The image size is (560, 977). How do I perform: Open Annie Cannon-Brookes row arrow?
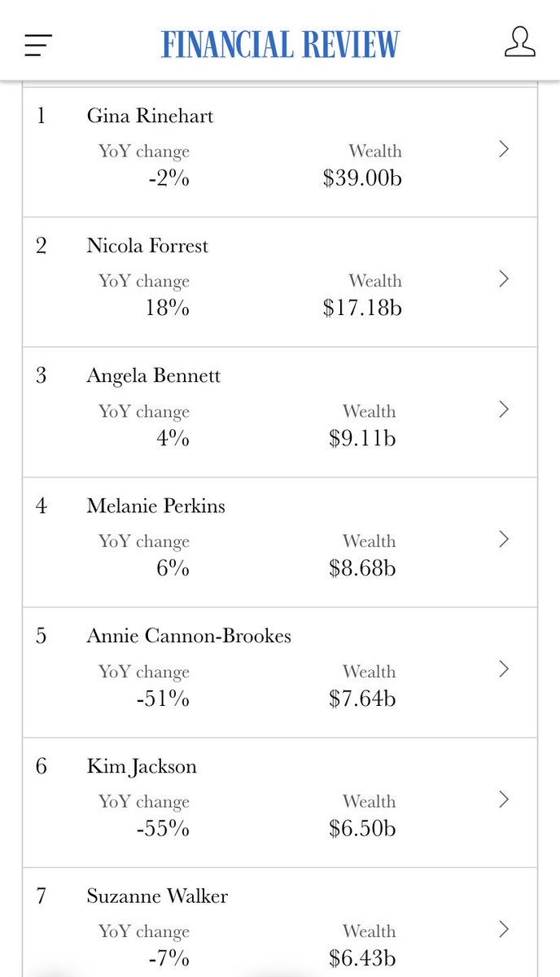[504, 669]
